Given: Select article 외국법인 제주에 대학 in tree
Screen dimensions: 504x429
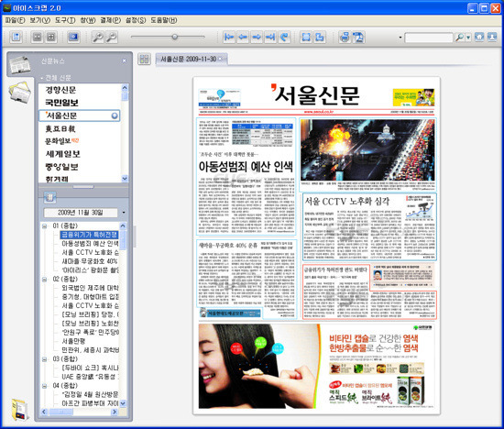Looking at the screenshot, I should coord(90,288).
